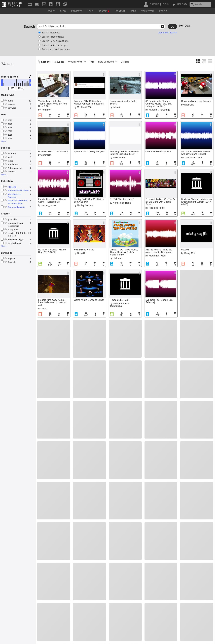Select Search text contents radio button

click(x=39, y=37)
